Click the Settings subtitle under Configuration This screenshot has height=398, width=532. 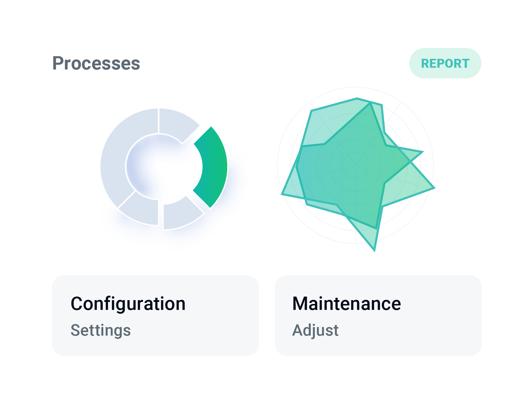[x=101, y=330]
